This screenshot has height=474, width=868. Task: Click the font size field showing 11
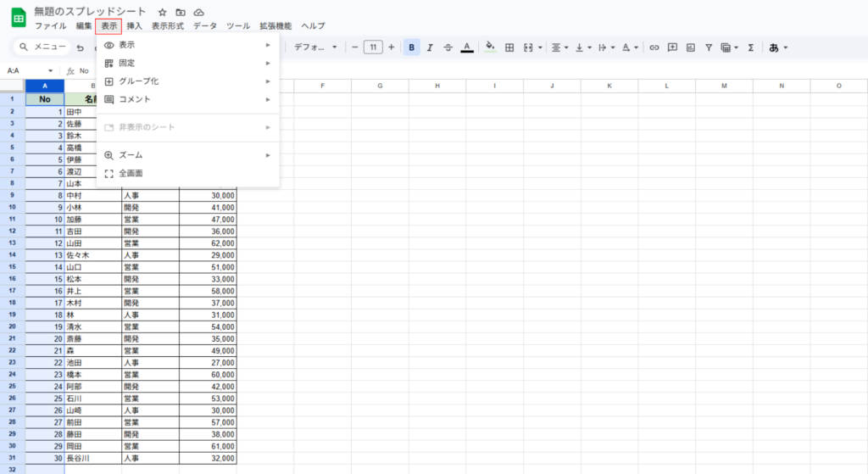[x=373, y=47]
